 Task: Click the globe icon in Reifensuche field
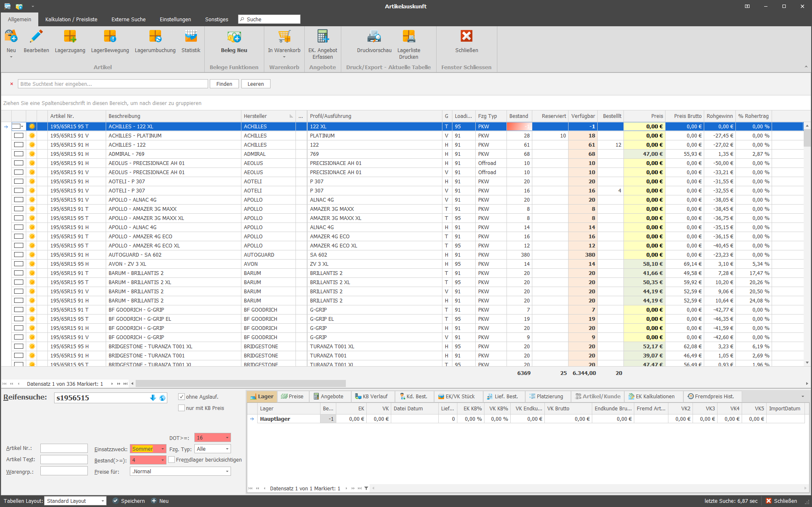162,398
